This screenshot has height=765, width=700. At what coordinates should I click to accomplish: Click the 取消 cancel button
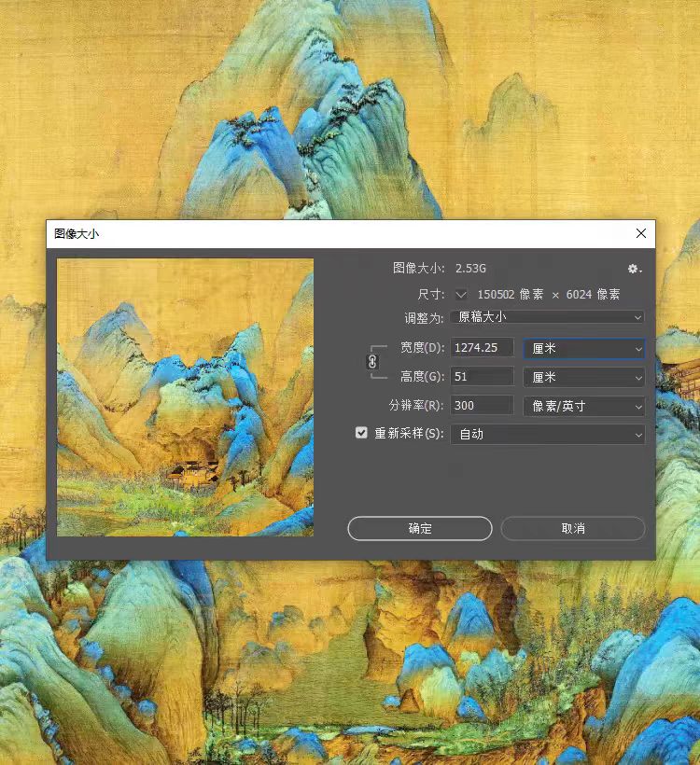pyautogui.click(x=573, y=528)
